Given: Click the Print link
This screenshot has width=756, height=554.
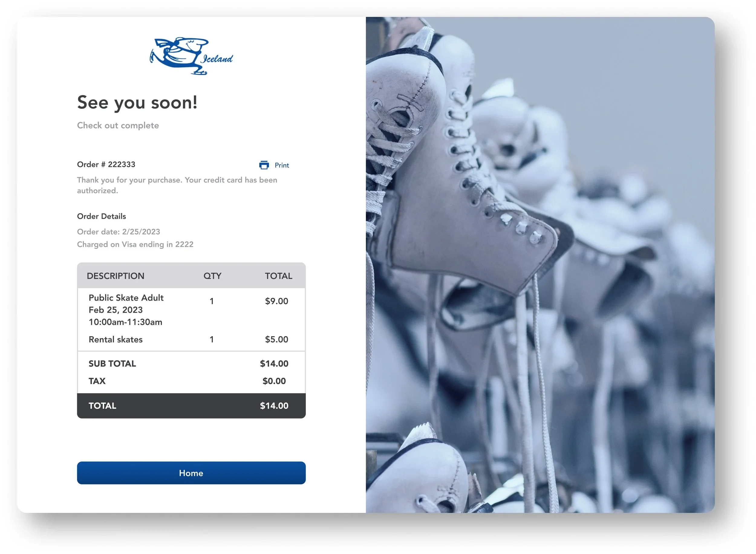Looking at the screenshot, I should [282, 165].
